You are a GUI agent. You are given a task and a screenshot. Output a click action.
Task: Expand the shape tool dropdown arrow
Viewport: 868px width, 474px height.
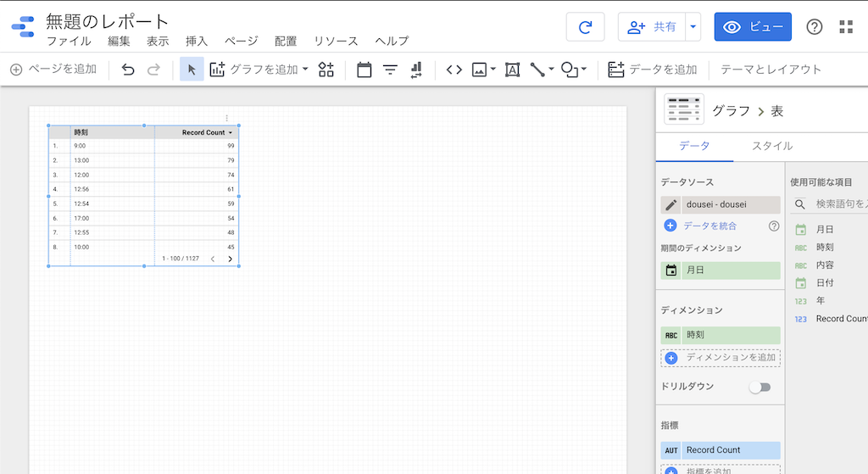pyautogui.click(x=584, y=70)
